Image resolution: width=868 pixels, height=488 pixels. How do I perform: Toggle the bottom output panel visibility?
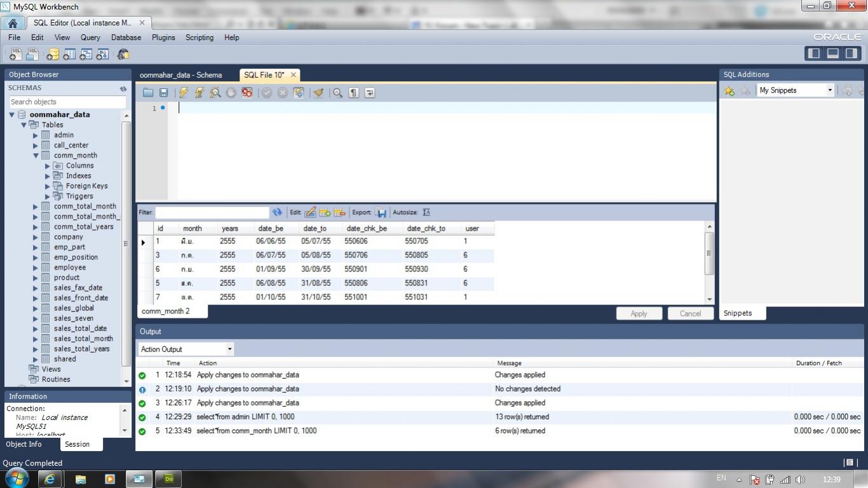pos(832,53)
